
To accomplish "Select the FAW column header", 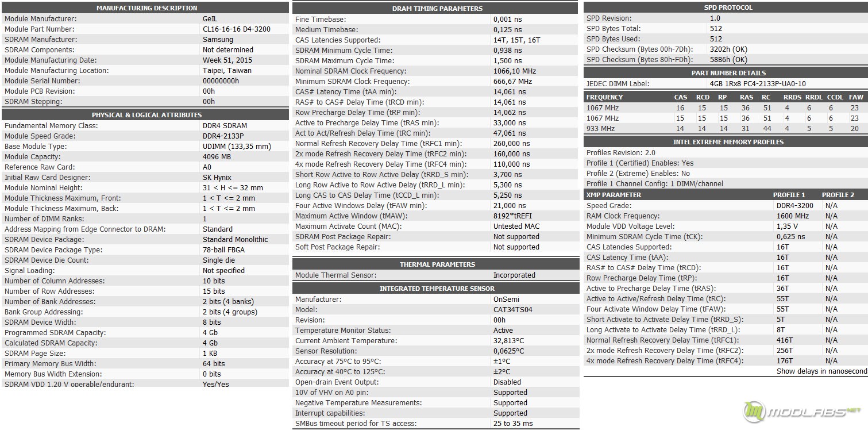I will pos(856,98).
